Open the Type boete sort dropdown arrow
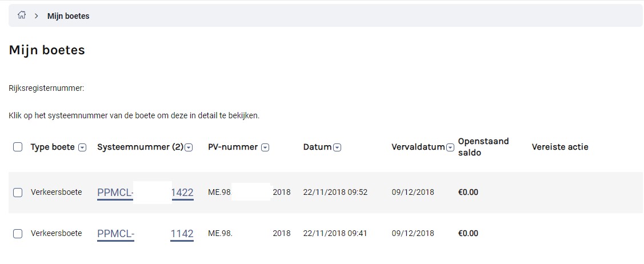This screenshot has width=644, height=264. [82, 147]
